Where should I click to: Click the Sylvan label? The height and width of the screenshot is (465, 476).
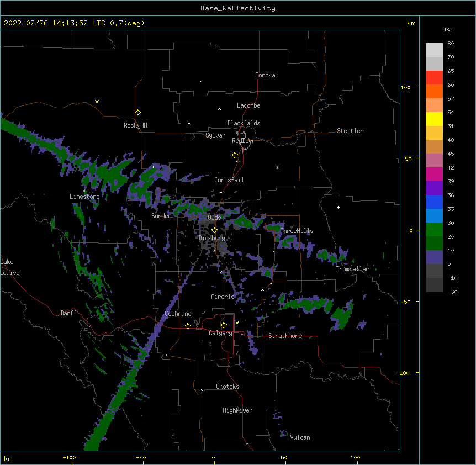[215, 135]
